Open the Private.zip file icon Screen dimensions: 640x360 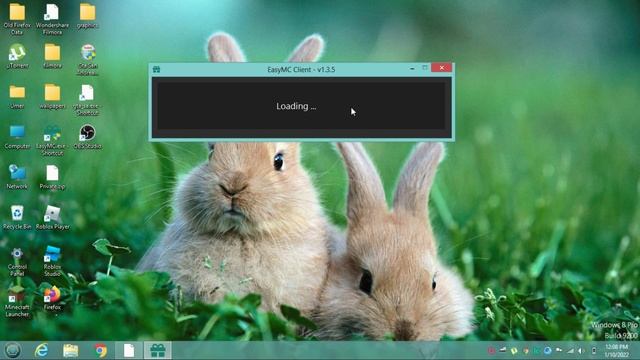(52, 177)
